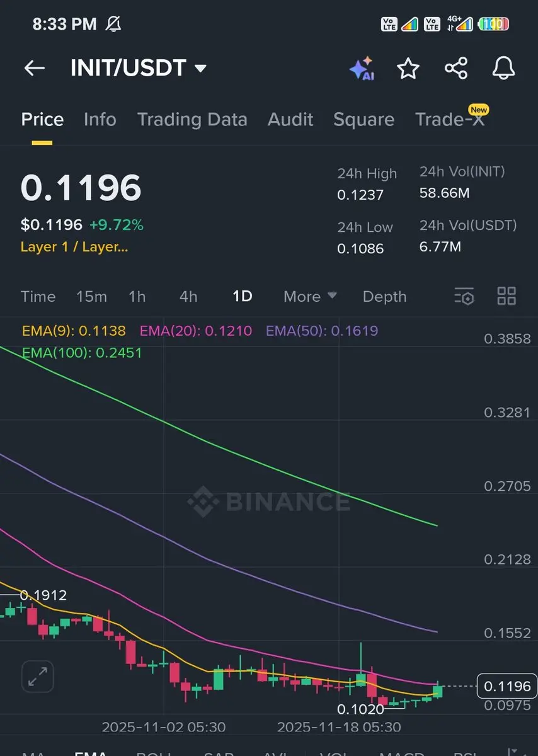Tap the EMA(9): 0.1138 label
Viewport: 538px width, 756px height.
click(74, 331)
